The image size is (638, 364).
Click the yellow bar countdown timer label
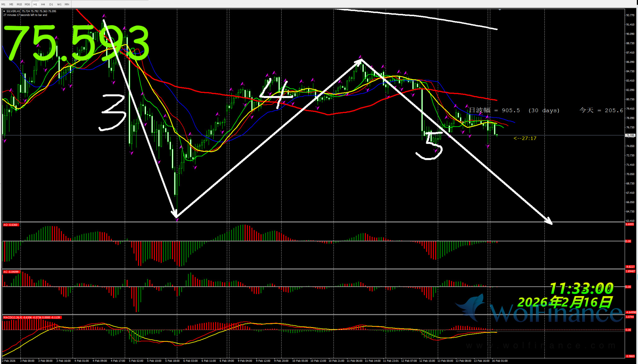pos(525,138)
